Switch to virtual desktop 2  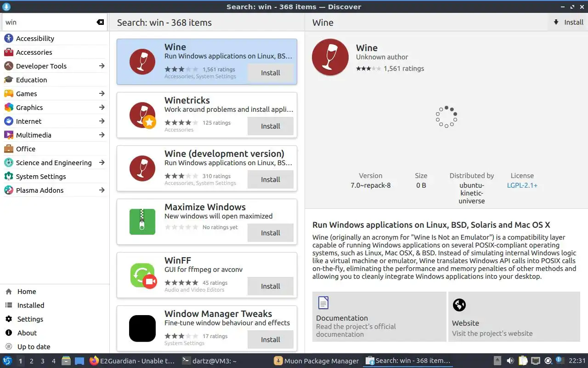point(31,361)
